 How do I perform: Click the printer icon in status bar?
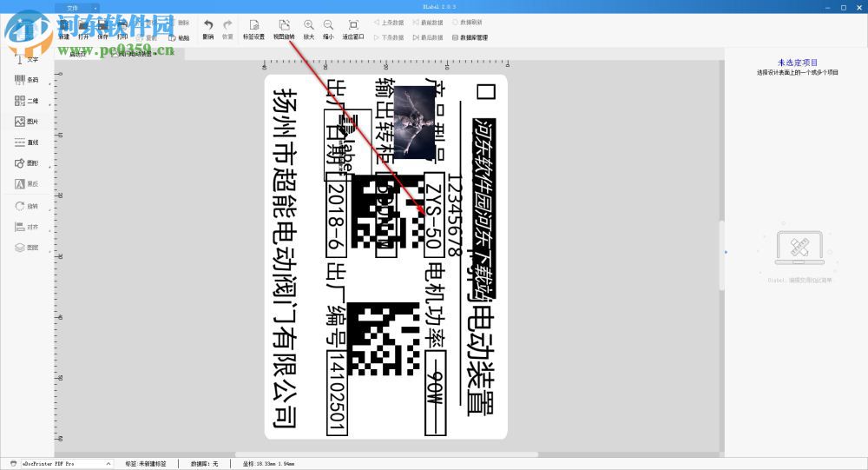pos(13,463)
